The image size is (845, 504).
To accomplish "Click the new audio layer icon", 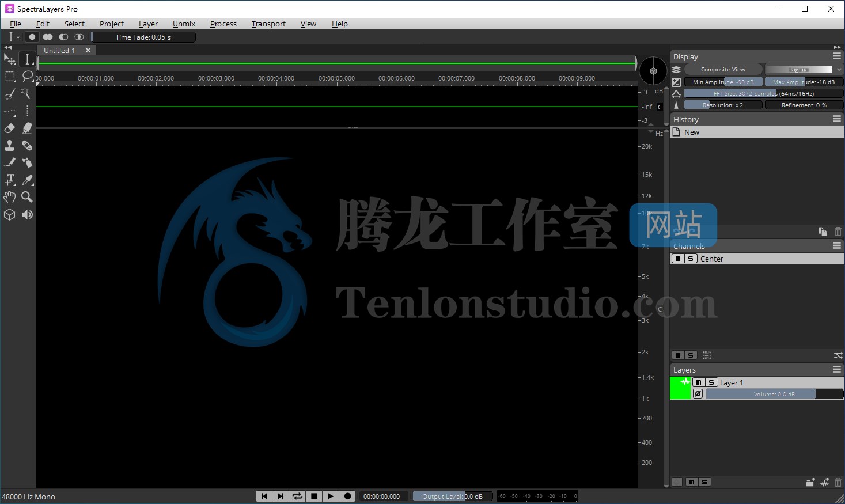I will [824, 482].
